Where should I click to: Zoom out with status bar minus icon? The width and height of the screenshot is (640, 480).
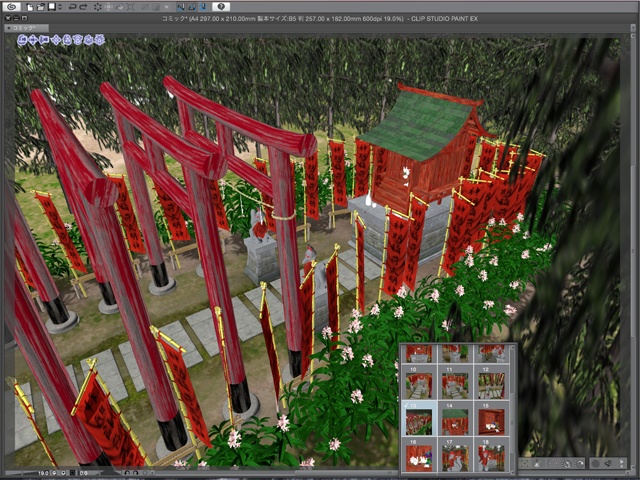tap(54, 473)
